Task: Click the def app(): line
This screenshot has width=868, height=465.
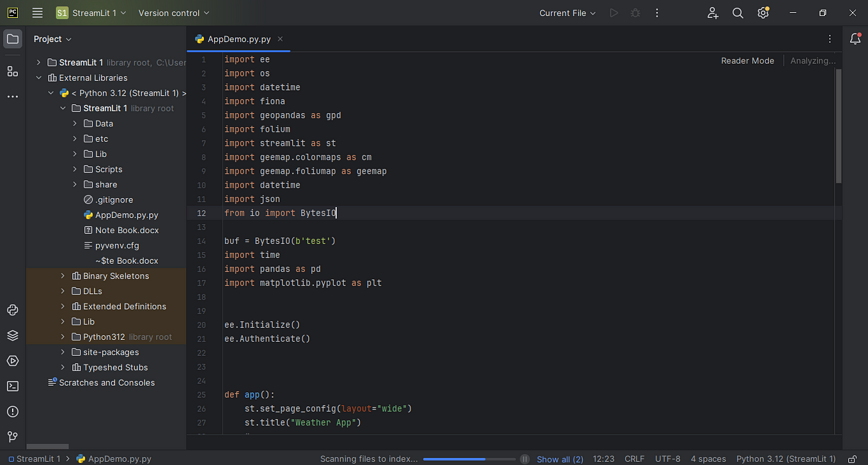Action: pyautogui.click(x=249, y=395)
